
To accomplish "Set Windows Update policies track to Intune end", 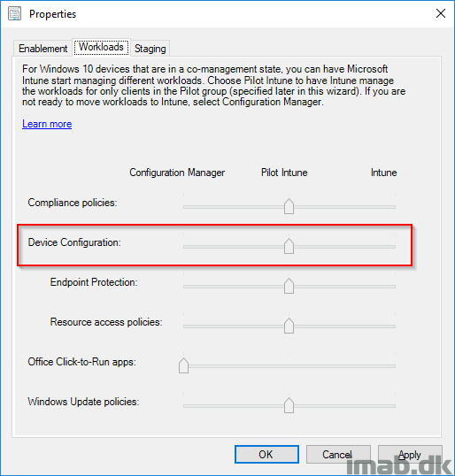I will [395, 406].
